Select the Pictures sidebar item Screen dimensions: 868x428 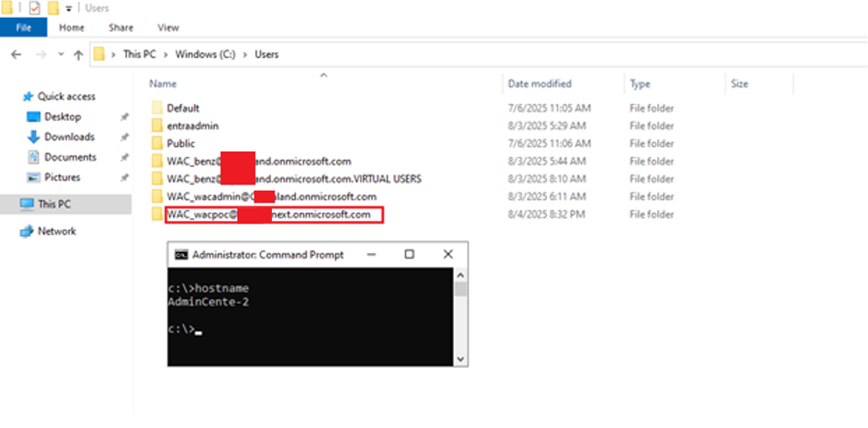pos(62,177)
